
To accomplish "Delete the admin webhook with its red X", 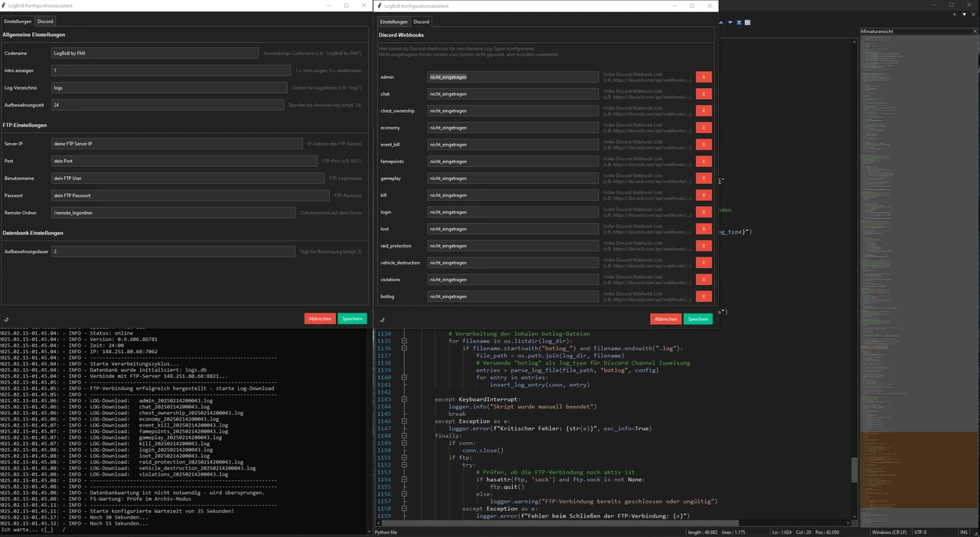I will coord(704,77).
